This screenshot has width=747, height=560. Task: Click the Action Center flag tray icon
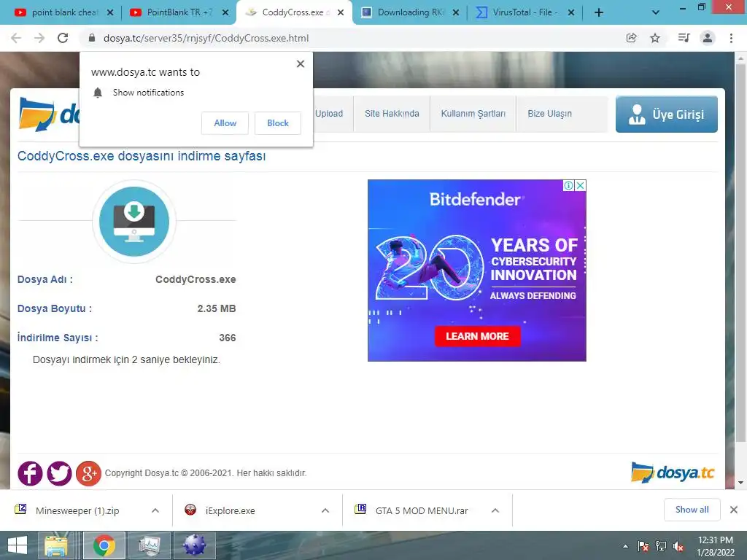point(643,546)
